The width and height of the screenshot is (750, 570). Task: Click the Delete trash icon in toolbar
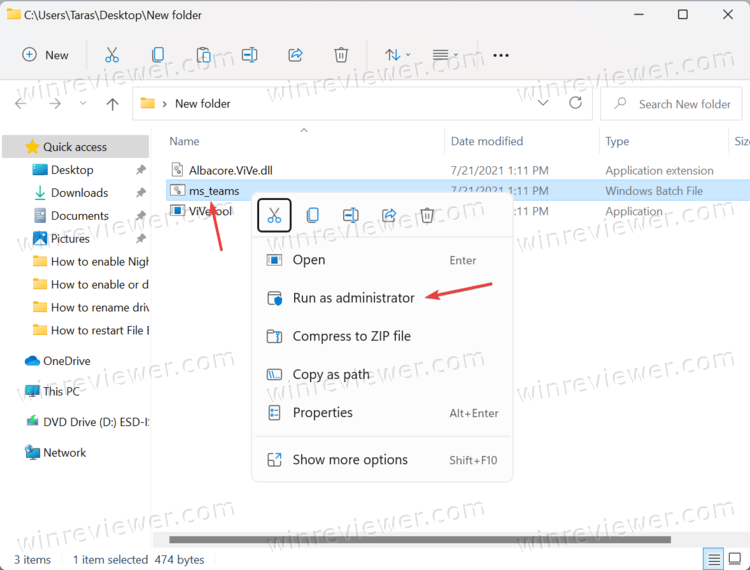click(x=341, y=55)
